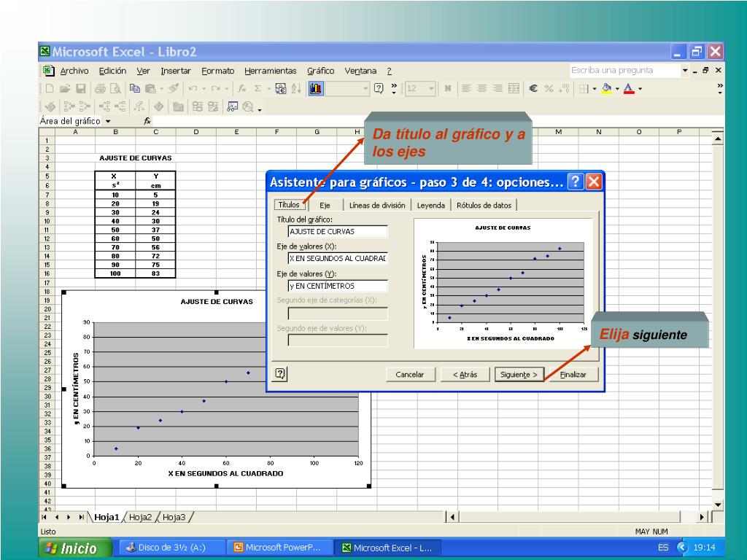
Task: Expand the Borders dropdown arrow
Action: pos(595,88)
